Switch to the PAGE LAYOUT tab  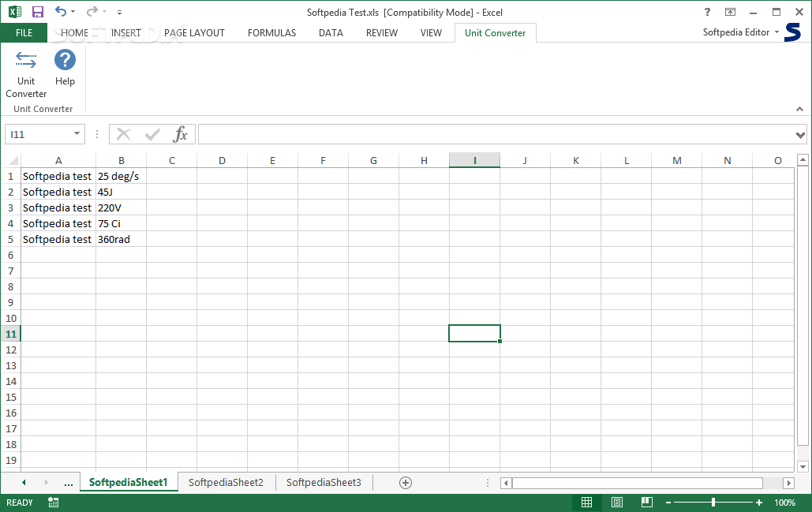[x=194, y=32]
